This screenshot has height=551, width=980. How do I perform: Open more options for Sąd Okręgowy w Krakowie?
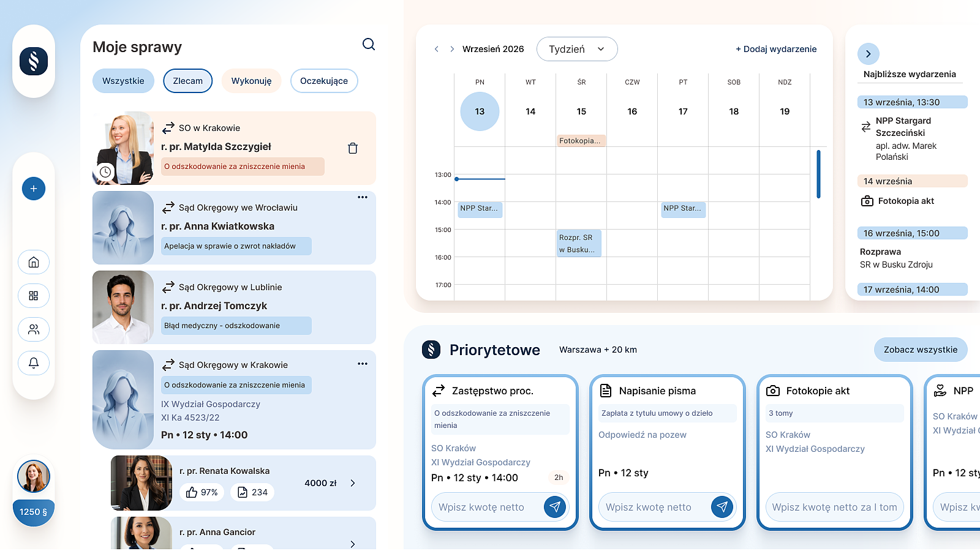click(363, 364)
